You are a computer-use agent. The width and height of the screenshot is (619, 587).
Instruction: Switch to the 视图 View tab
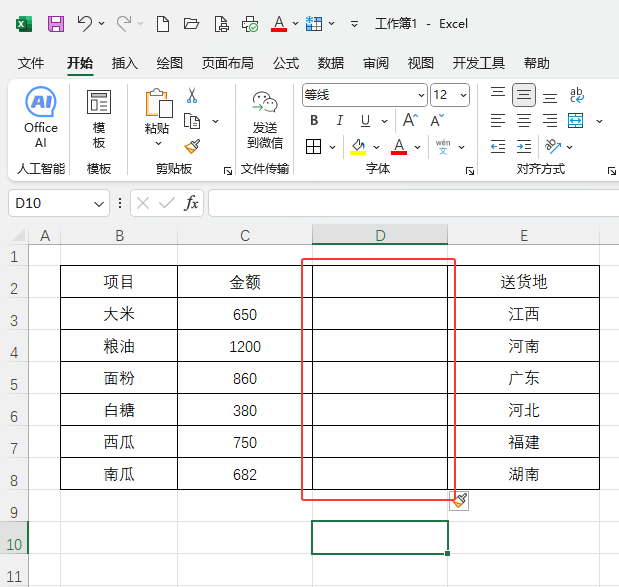pos(421,63)
